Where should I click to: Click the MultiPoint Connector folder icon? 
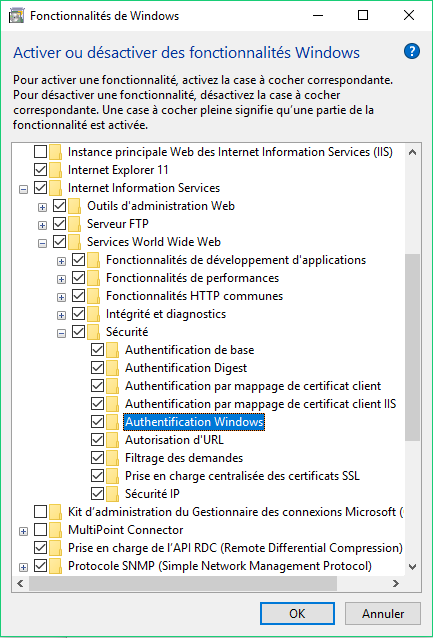click(x=55, y=530)
